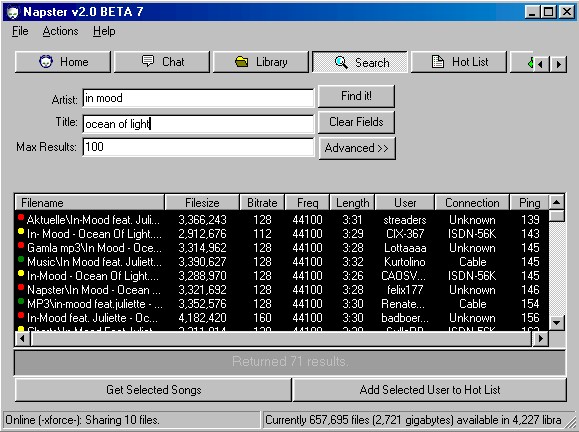Switch to the Hot List tab
Screen dimensions: 579x432
click(459, 62)
